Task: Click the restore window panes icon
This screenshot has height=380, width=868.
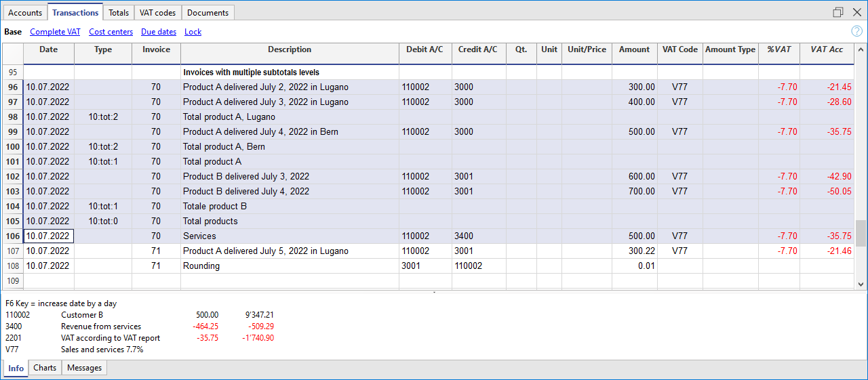Action: pyautogui.click(x=839, y=12)
